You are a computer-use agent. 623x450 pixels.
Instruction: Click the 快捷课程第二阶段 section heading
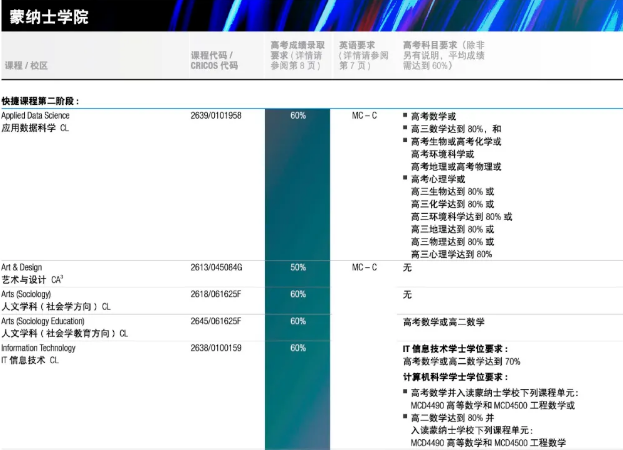point(40,101)
